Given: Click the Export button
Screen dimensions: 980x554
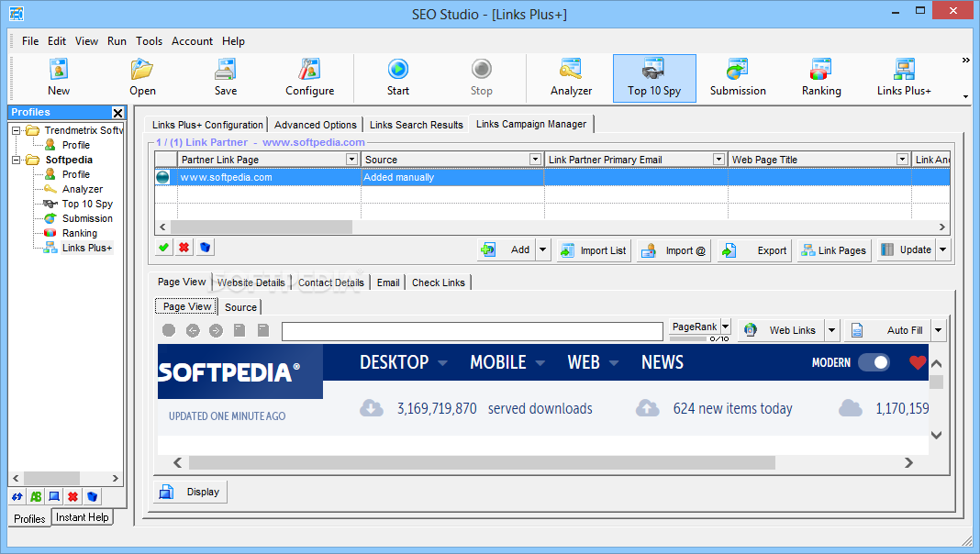Looking at the screenshot, I should point(754,250).
